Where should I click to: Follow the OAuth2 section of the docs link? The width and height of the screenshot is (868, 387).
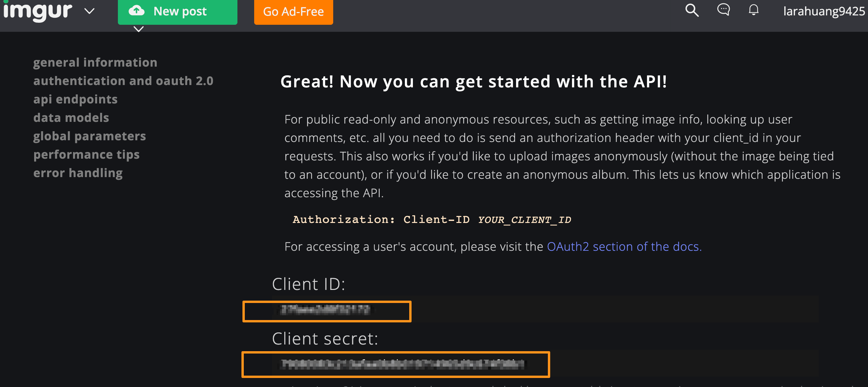click(x=624, y=246)
